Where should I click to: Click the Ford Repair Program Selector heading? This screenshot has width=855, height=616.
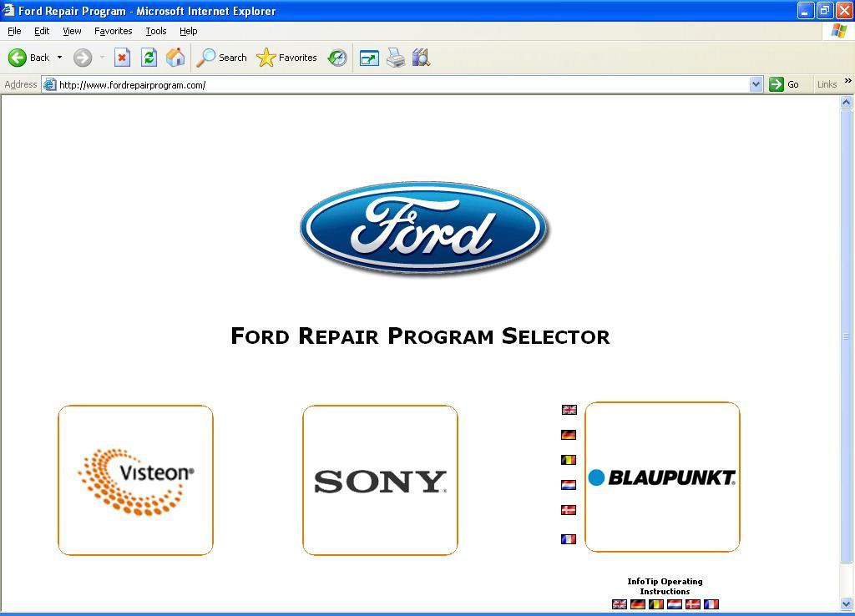tap(421, 336)
